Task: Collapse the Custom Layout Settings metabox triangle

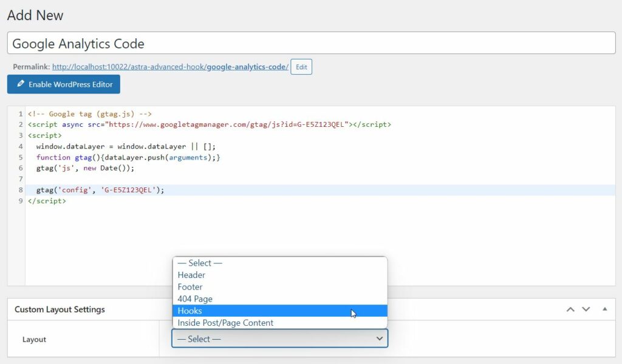Action: (604, 309)
